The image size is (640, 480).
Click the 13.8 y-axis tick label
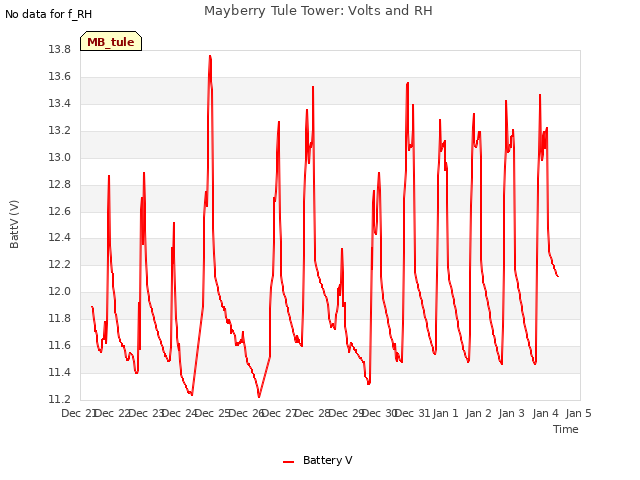(60, 50)
